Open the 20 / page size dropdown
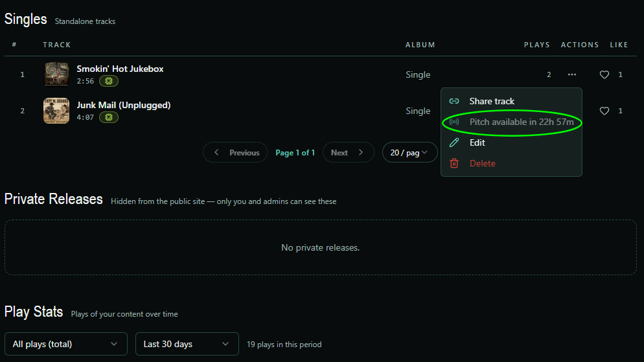The width and height of the screenshot is (644, 362). click(x=409, y=152)
